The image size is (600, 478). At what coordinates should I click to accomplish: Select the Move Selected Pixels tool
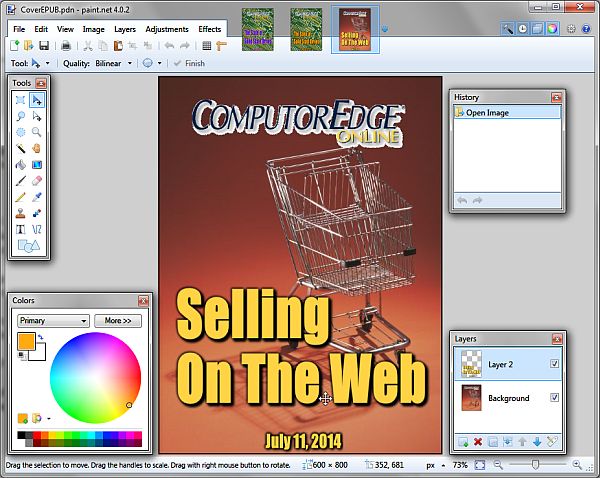point(37,100)
